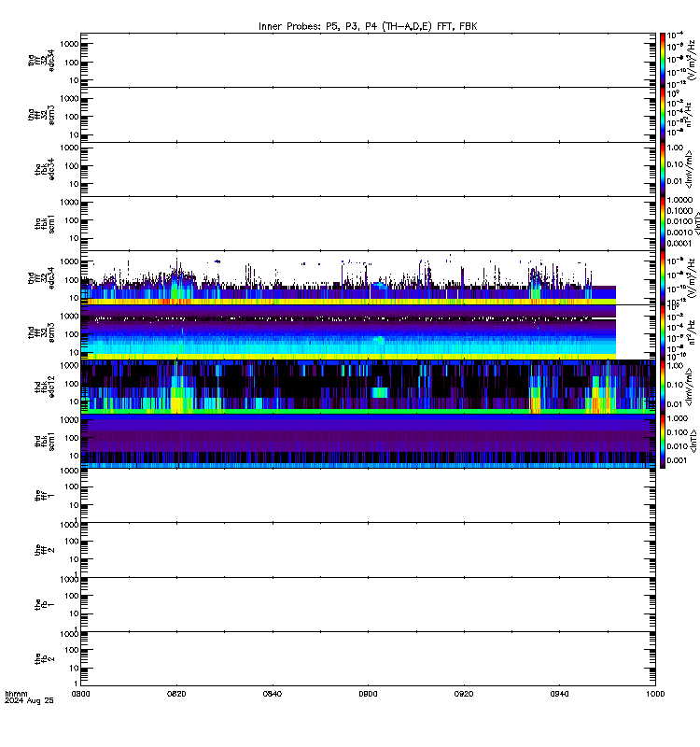700x747 pixels.
Task: Click the 1000 time axis label
Action: 655,694
